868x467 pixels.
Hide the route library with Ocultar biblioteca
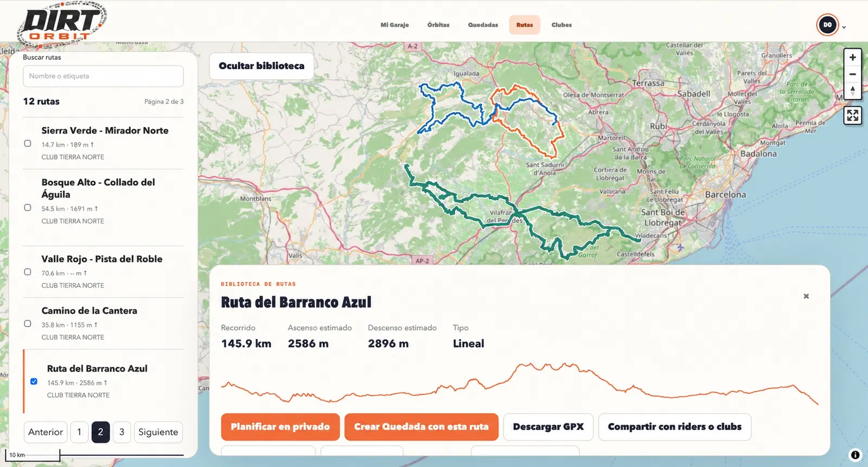tap(261, 66)
